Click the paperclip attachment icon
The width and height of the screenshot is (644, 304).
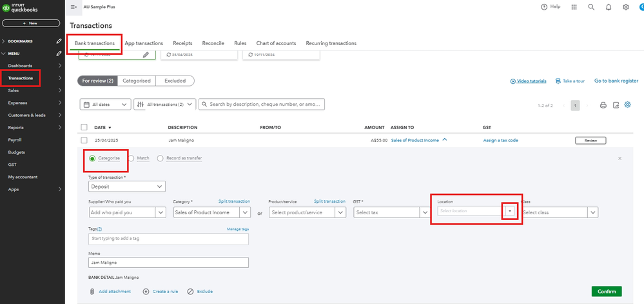[x=92, y=292]
